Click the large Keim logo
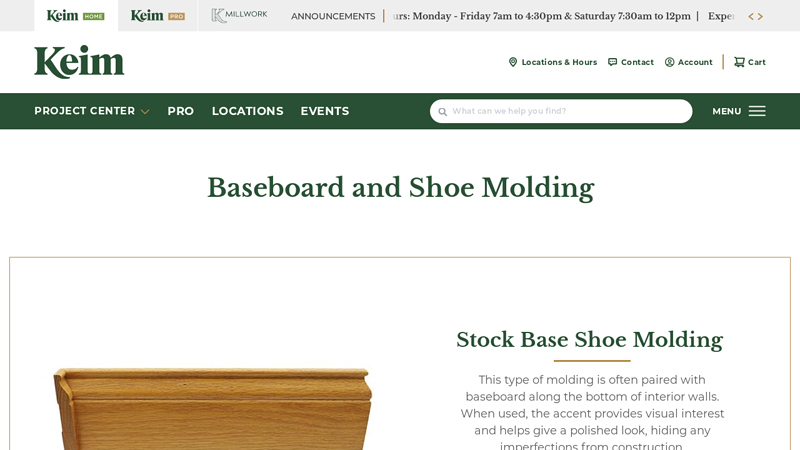Image resolution: width=800 pixels, height=450 pixels. (79, 62)
